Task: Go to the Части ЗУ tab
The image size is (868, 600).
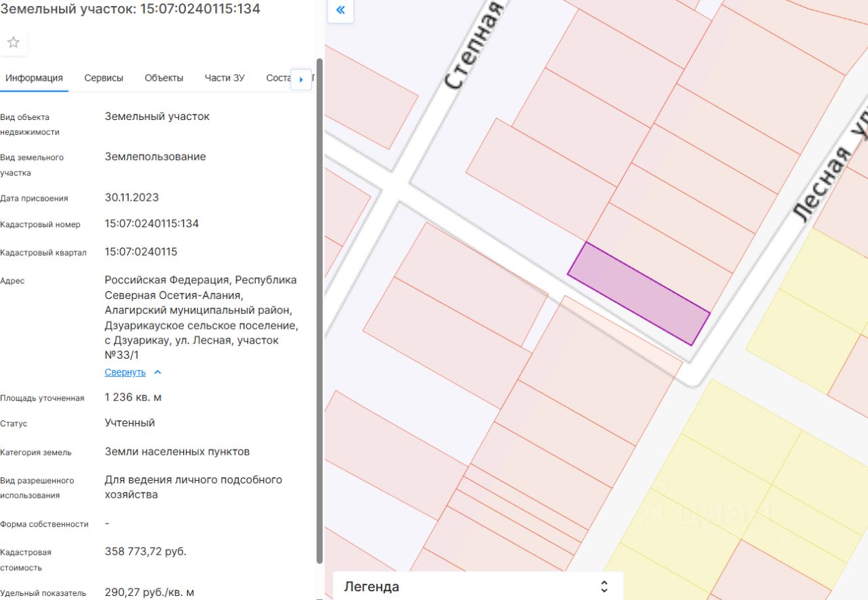Action: point(224,78)
